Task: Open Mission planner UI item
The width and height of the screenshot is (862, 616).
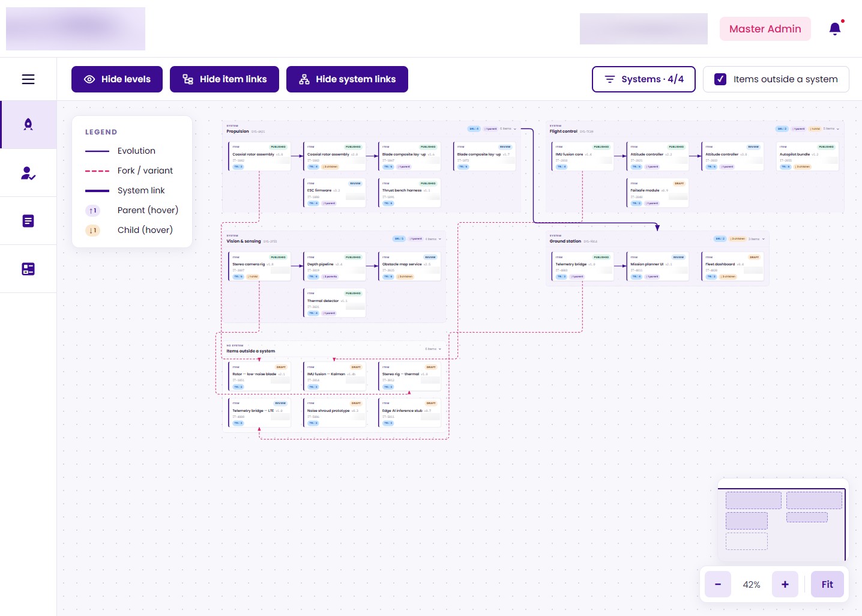Action: [657, 267]
